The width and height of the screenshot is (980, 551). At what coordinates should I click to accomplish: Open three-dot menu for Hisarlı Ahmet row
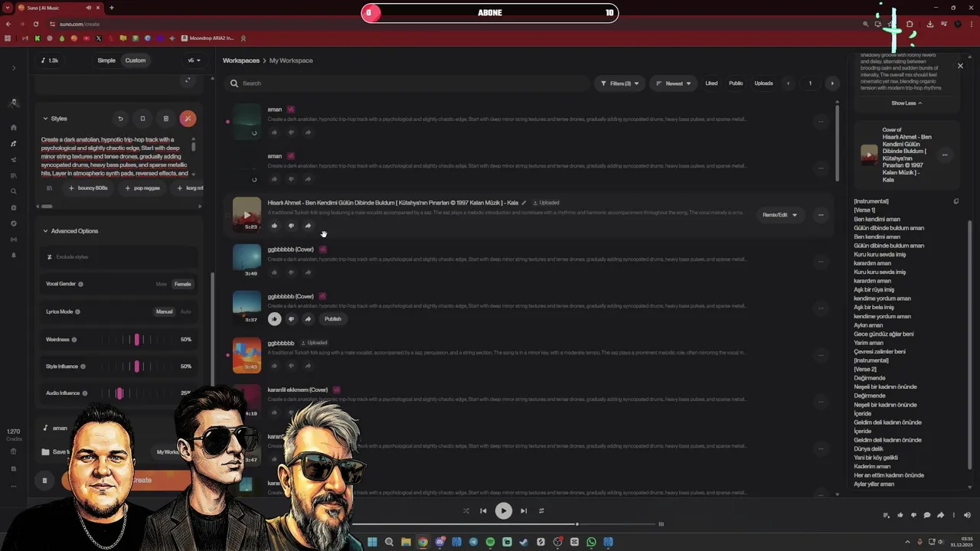(821, 215)
